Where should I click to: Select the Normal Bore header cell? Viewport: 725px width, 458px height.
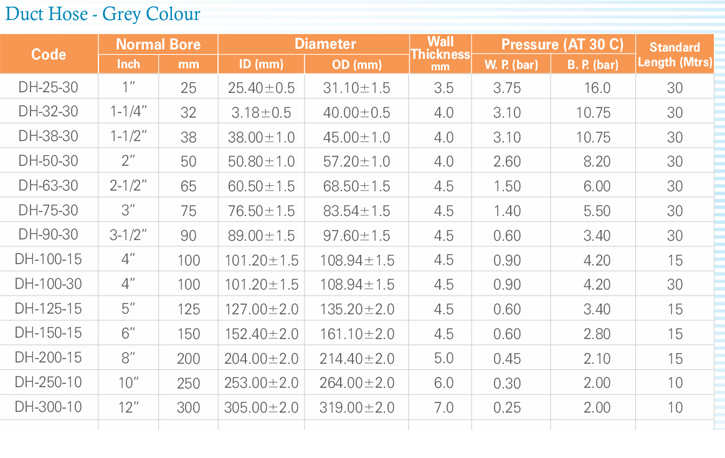tap(158, 44)
